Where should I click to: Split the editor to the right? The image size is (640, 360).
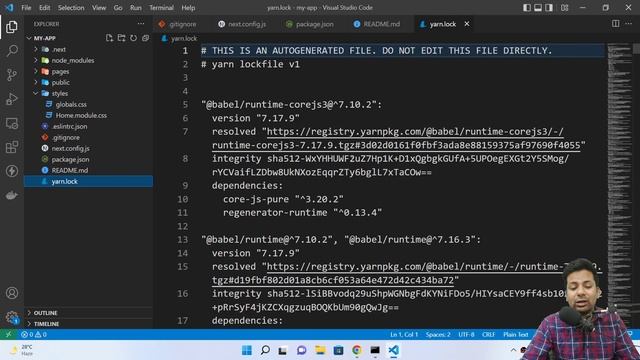pyautogui.click(x=616, y=24)
